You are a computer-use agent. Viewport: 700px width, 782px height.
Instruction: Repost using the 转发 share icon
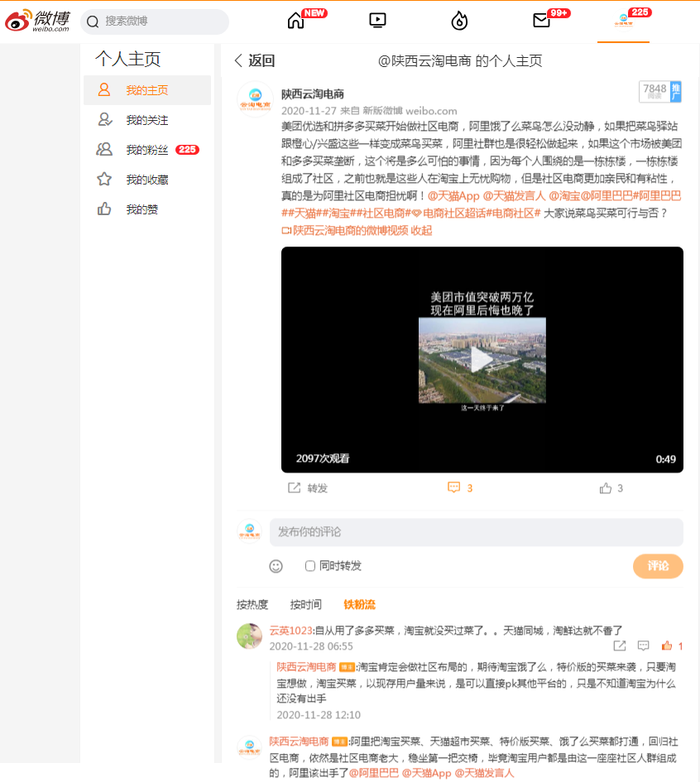[295, 487]
